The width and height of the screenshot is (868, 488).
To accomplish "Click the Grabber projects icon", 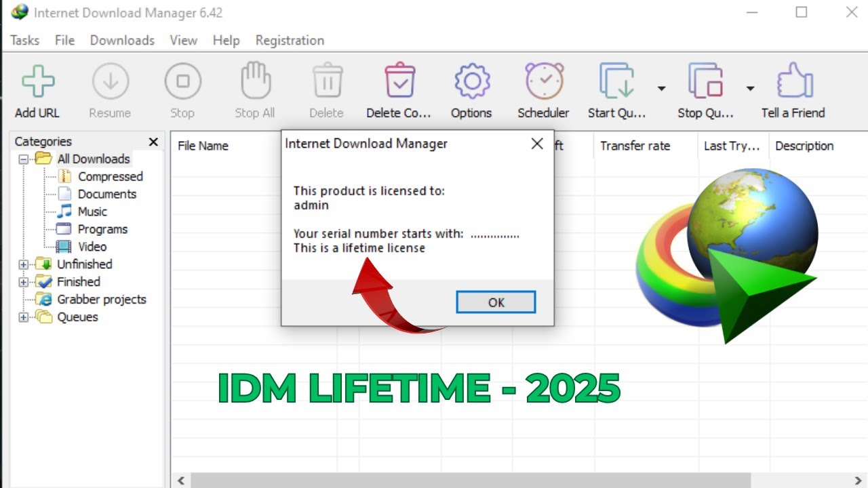I will point(44,299).
